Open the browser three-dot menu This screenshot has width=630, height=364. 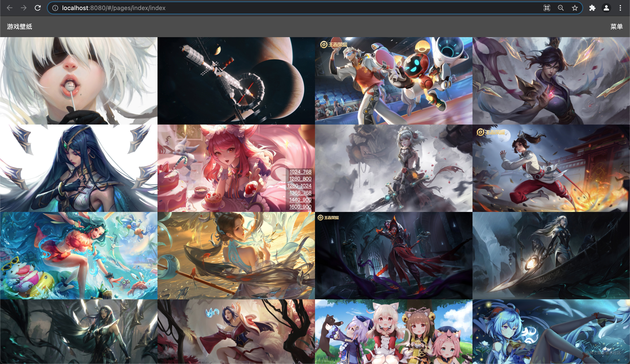pyautogui.click(x=620, y=8)
